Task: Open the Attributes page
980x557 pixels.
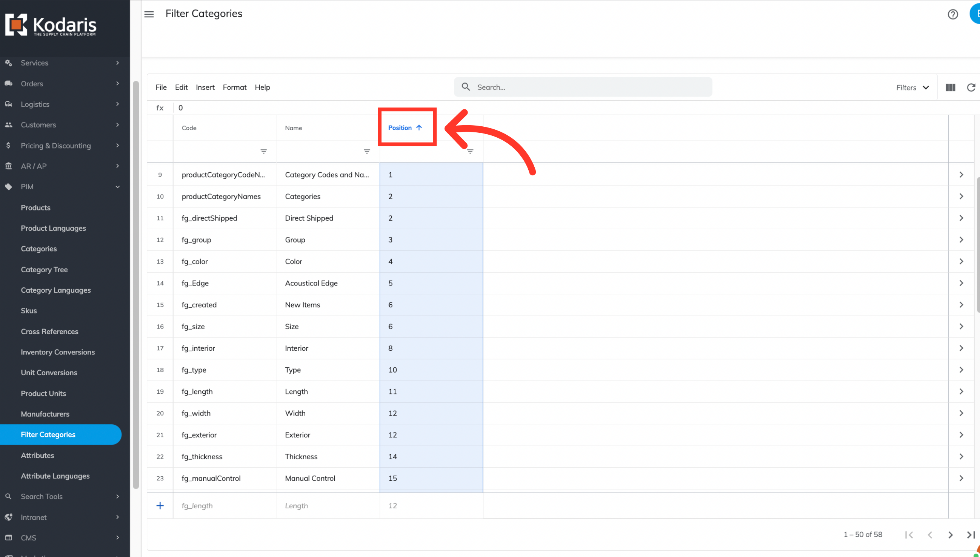Action: (x=37, y=455)
